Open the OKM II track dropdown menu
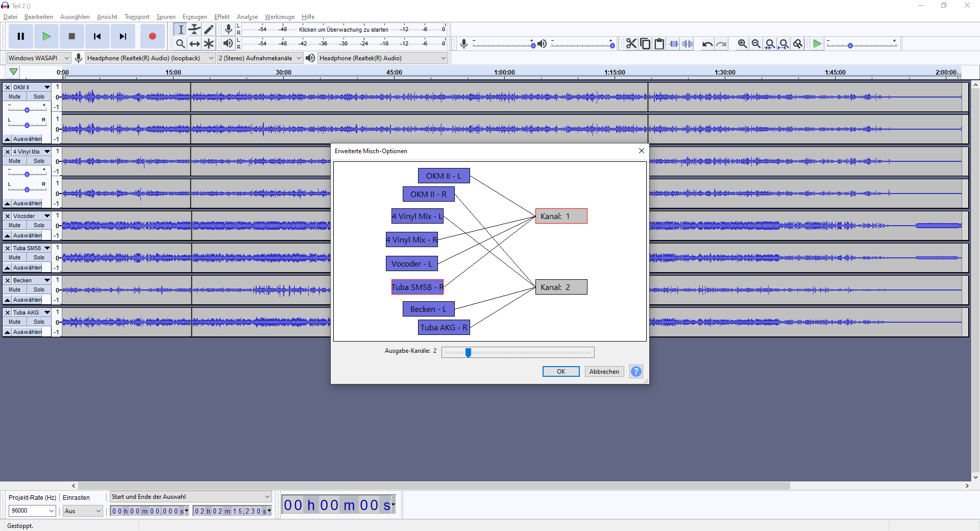 click(x=47, y=87)
